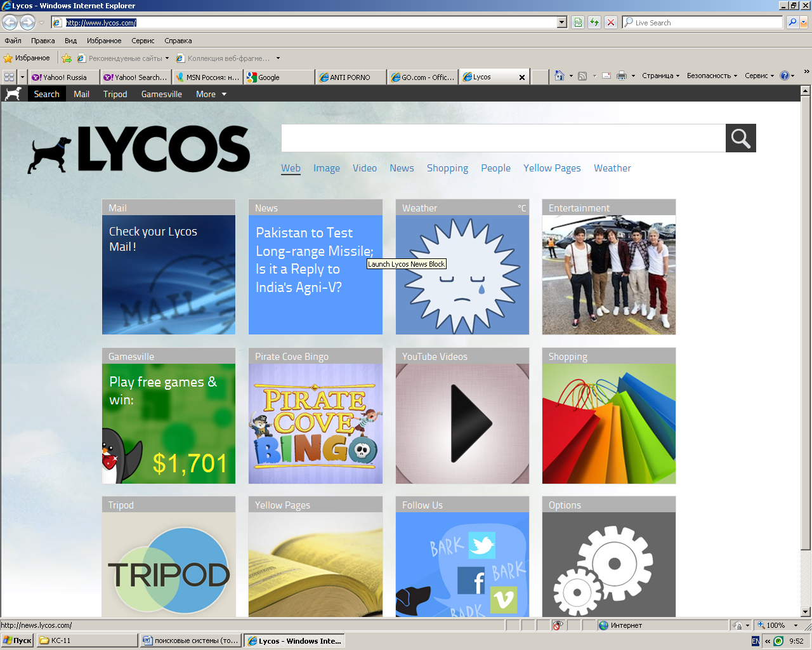Expand the More menu in Lycos navbar

tap(211, 94)
